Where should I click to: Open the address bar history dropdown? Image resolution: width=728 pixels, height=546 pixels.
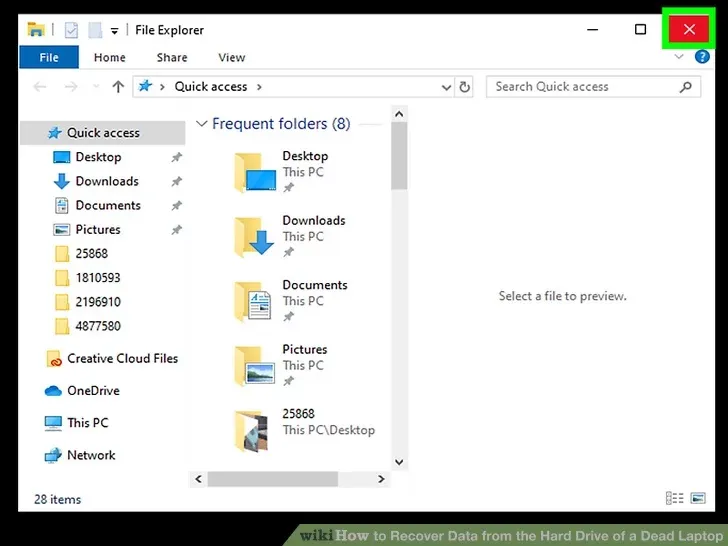pos(446,87)
